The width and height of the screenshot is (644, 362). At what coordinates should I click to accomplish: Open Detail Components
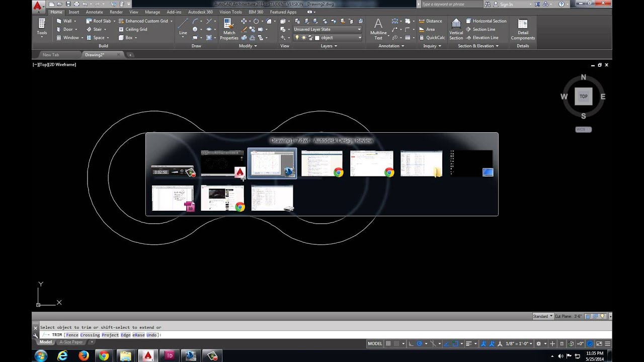[523, 29]
